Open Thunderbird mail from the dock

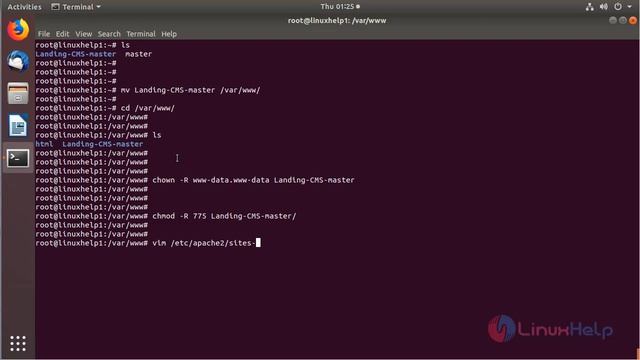[x=18, y=61]
